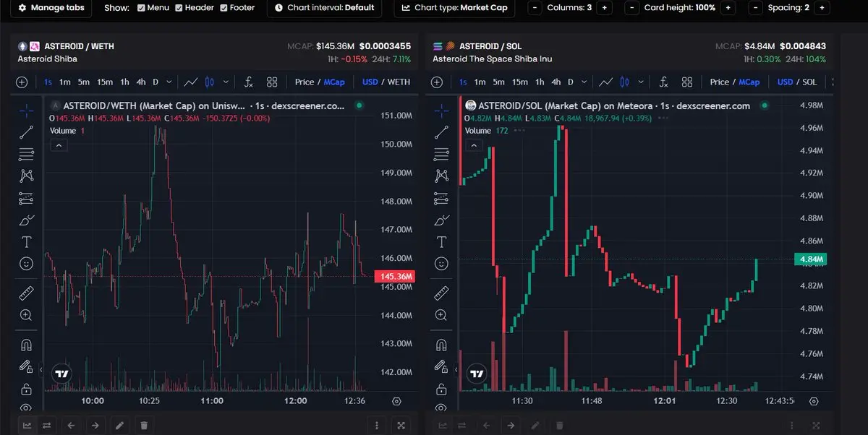Increase Columns with the plus button
The width and height of the screenshot is (868, 435).
point(605,8)
